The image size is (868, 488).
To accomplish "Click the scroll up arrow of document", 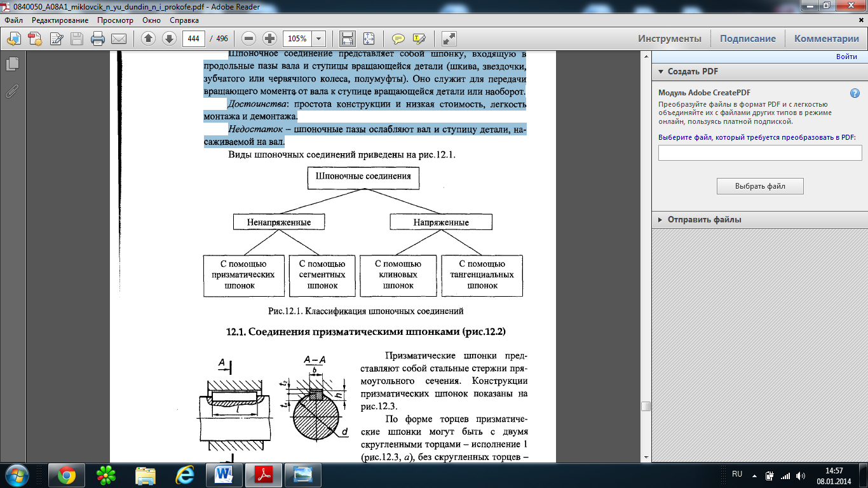I will 646,57.
